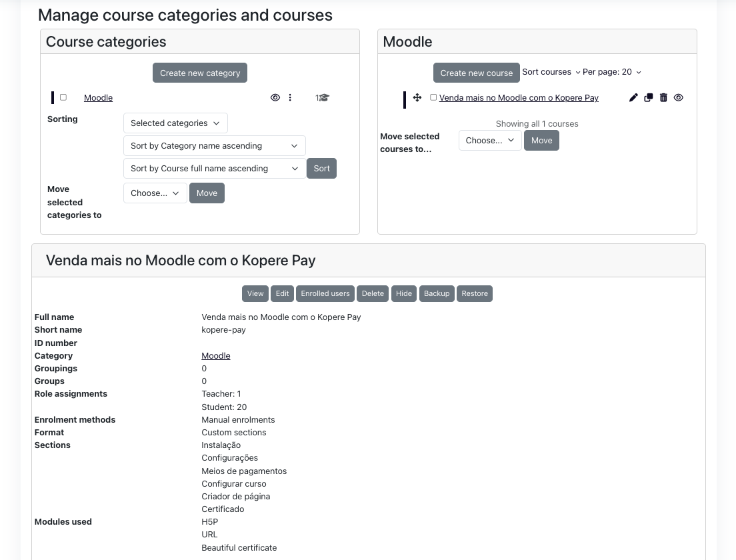
Task: Tick the Venda mais no Moodle course checkbox
Action: [x=433, y=97]
